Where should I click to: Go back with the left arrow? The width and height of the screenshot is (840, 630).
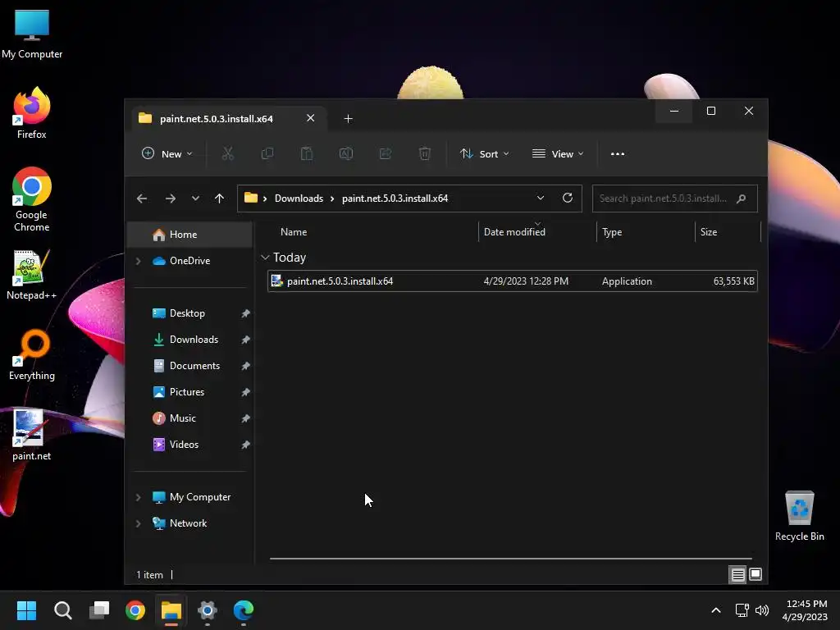(142, 199)
